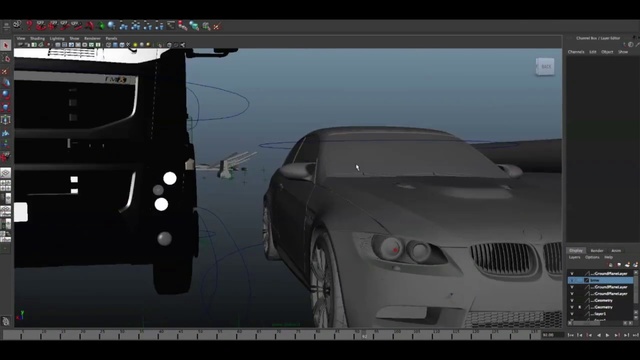The height and width of the screenshot is (360, 640).
Task: Activate the Rotate tool sphere icon
Action: (6, 95)
